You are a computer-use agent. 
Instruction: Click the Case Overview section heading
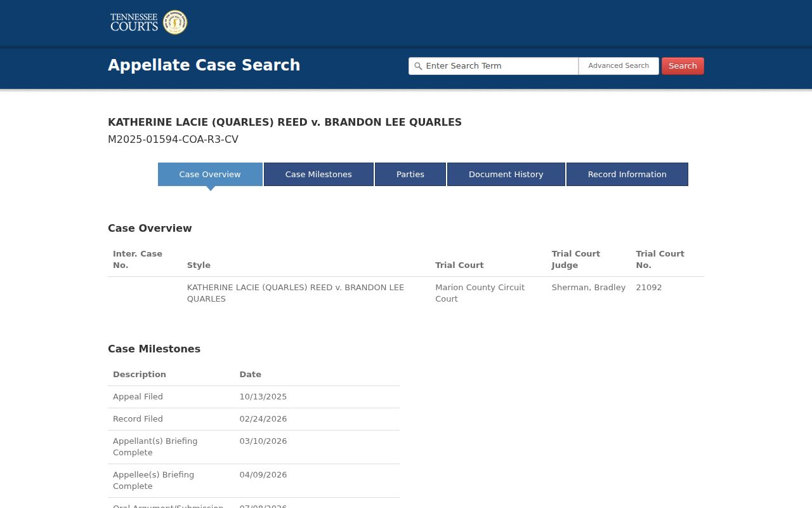tap(150, 228)
